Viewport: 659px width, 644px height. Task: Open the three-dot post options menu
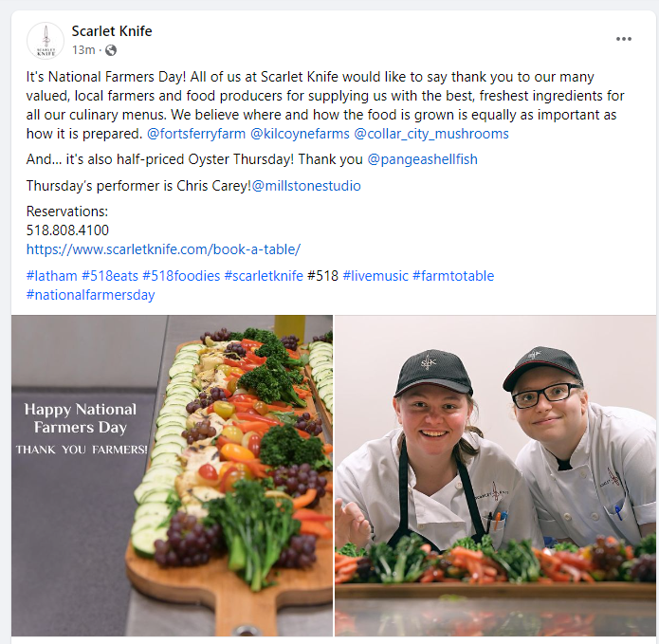tap(624, 39)
